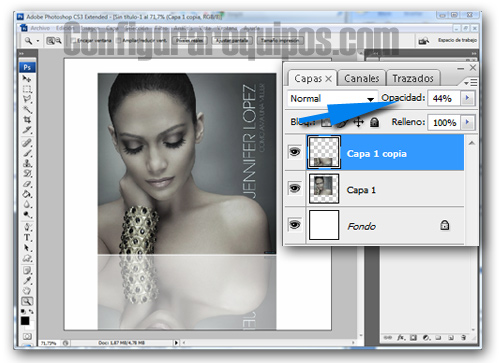
Task: Select the Pen tool
Action: click(27, 228)
